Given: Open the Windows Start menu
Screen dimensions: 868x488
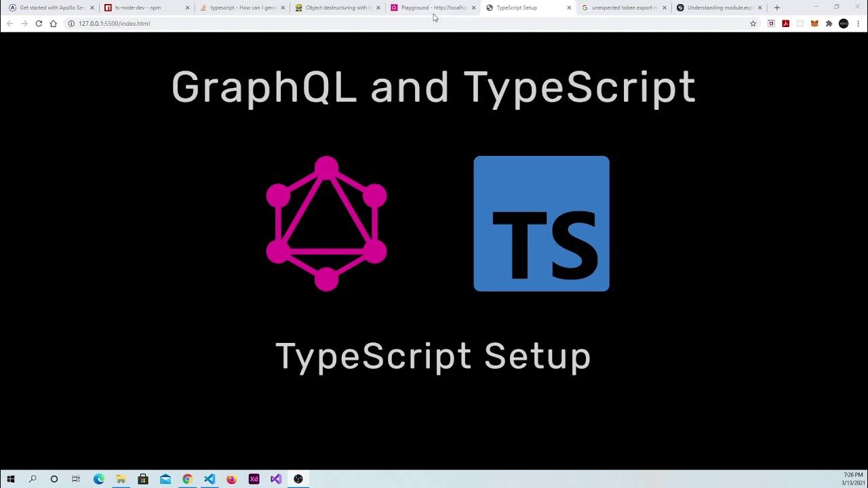Looking at the screenshot, I should (11, 479).
